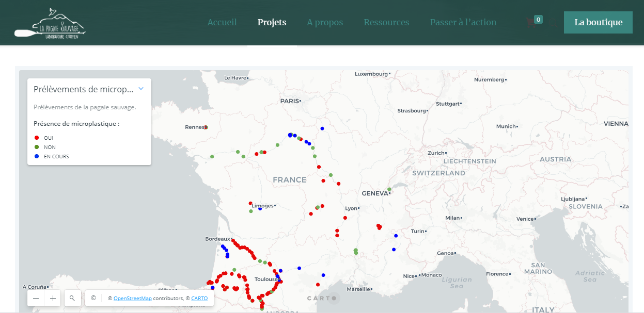Open the Ressources menu
The width and height of the screenshot is (644, 313).
[386, 23]
